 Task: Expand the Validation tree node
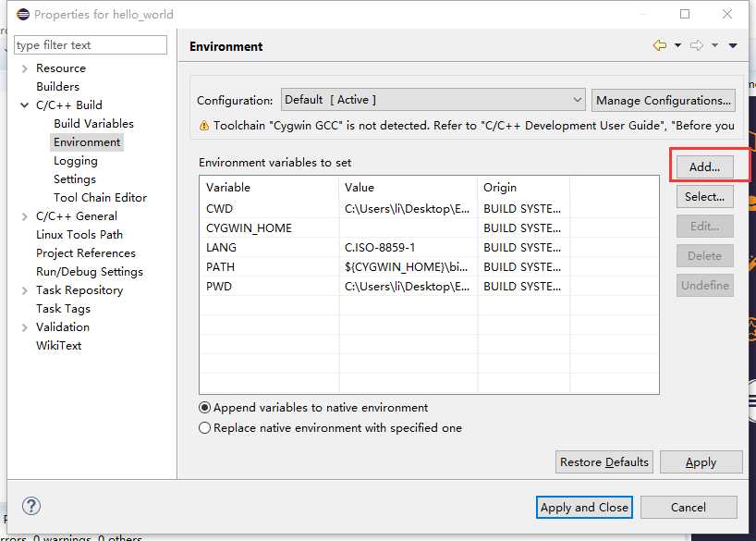(25, 327)
